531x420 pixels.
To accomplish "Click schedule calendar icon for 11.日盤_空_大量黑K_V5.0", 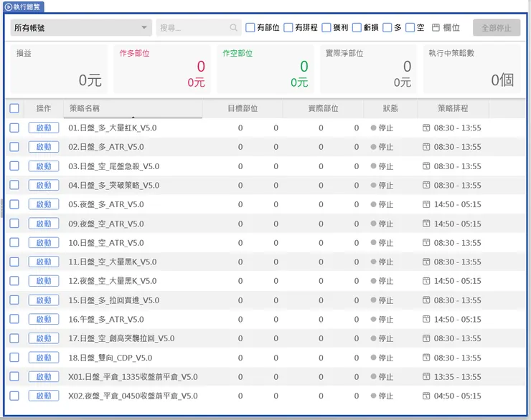I will tap(426, 262).
